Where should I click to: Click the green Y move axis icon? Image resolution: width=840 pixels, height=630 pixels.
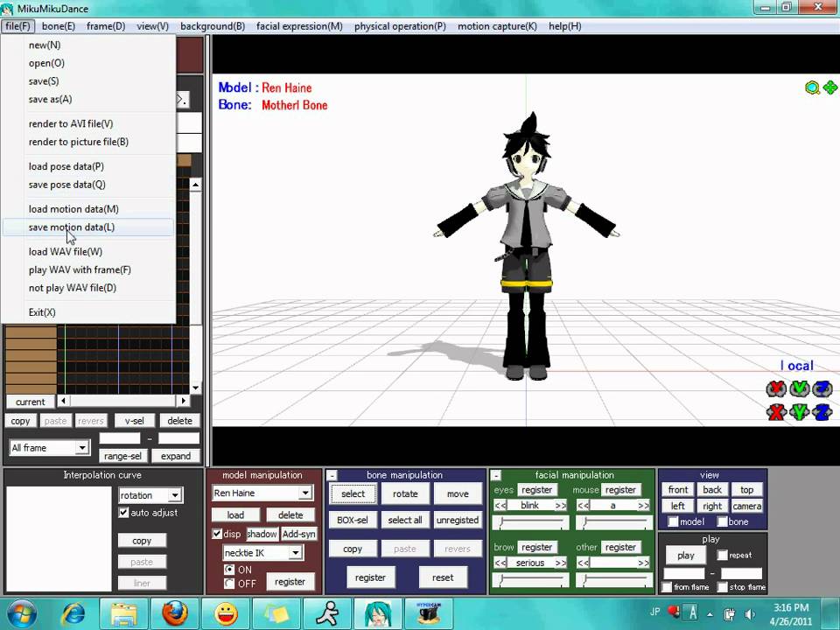[x=799, y=412]
